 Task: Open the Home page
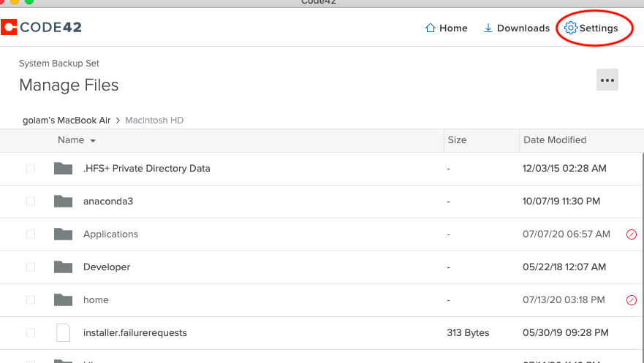click(x=446, y=28)
